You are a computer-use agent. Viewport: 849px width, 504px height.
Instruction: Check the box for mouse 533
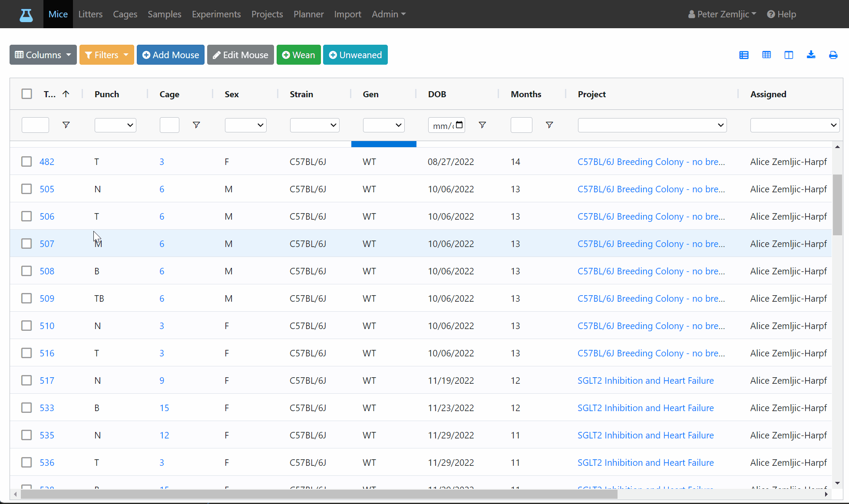(x=27, y=408)
